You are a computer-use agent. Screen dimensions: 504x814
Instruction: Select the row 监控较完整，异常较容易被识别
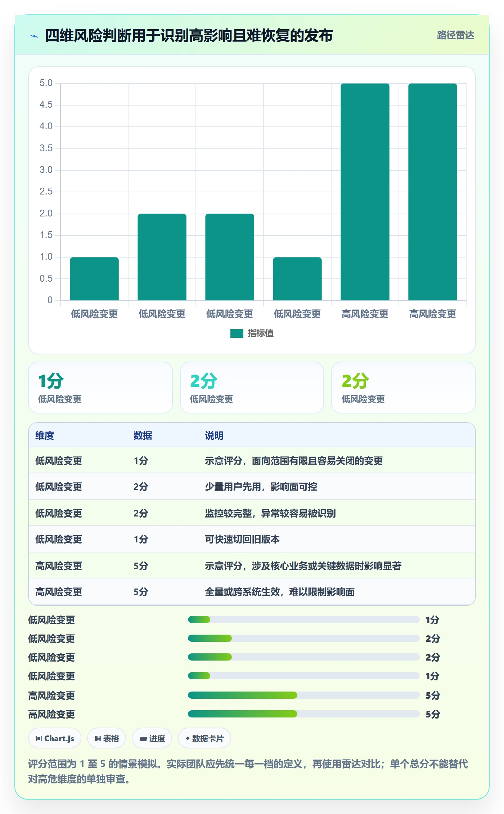point(252,513)
